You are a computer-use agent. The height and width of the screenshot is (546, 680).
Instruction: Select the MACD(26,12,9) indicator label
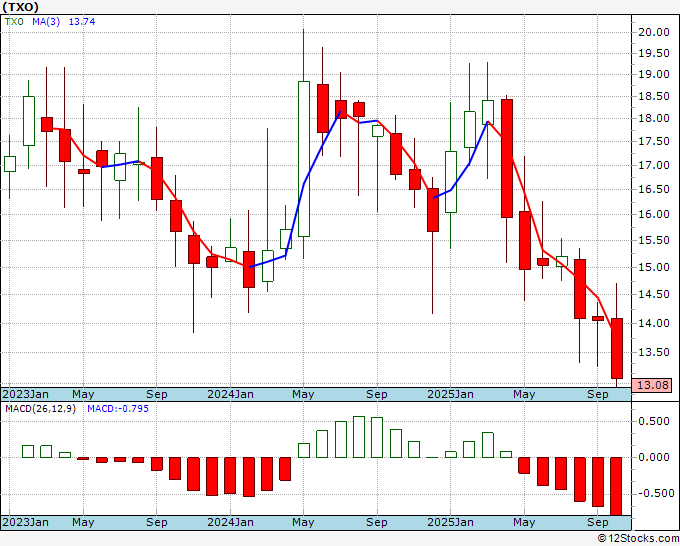pos(40,409)
